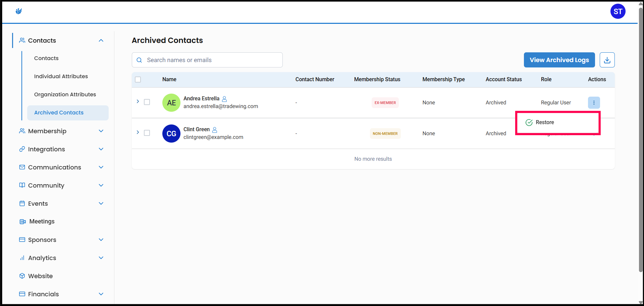Click the Tradewing logo icon

click(x=19, y=11)
